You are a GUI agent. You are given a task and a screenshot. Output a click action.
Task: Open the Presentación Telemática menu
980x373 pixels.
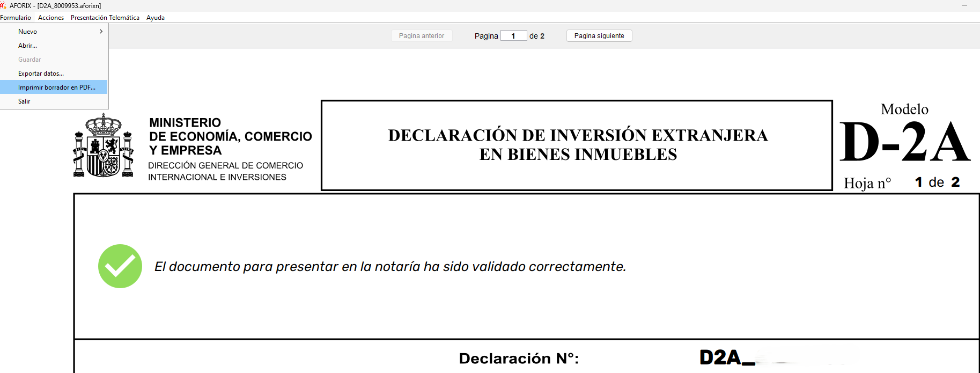tap(105, 18)
